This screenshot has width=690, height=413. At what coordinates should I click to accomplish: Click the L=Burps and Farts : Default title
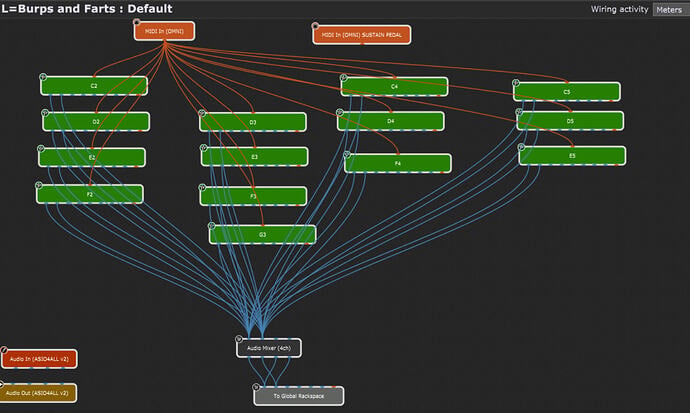(87, 9)
